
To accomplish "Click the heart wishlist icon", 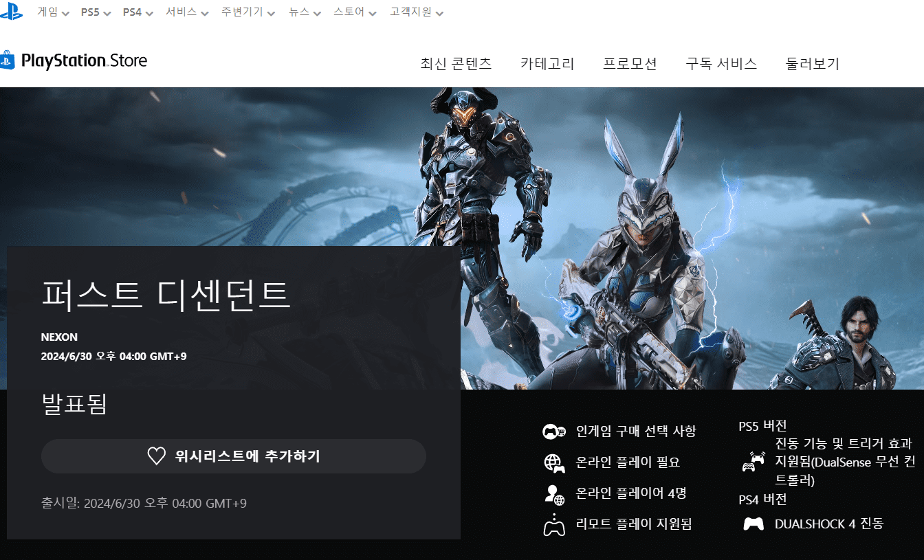I will pyautogui.click(x=157, y=456).
